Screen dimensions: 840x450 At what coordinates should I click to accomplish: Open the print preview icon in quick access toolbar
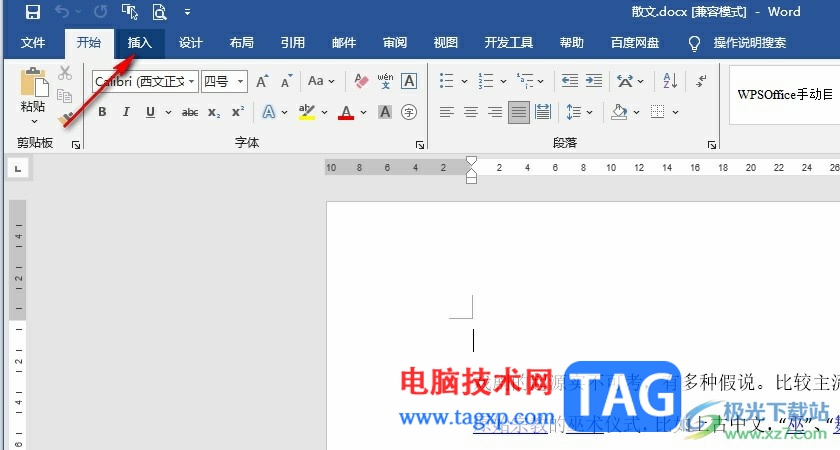(x=160, y=12)
